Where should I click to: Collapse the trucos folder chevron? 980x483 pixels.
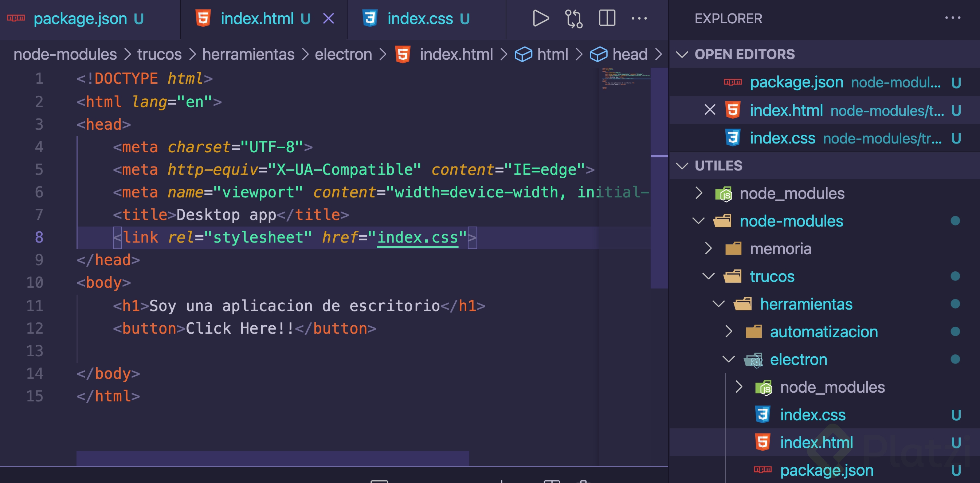pyautogui.click(x=708, y=276)
